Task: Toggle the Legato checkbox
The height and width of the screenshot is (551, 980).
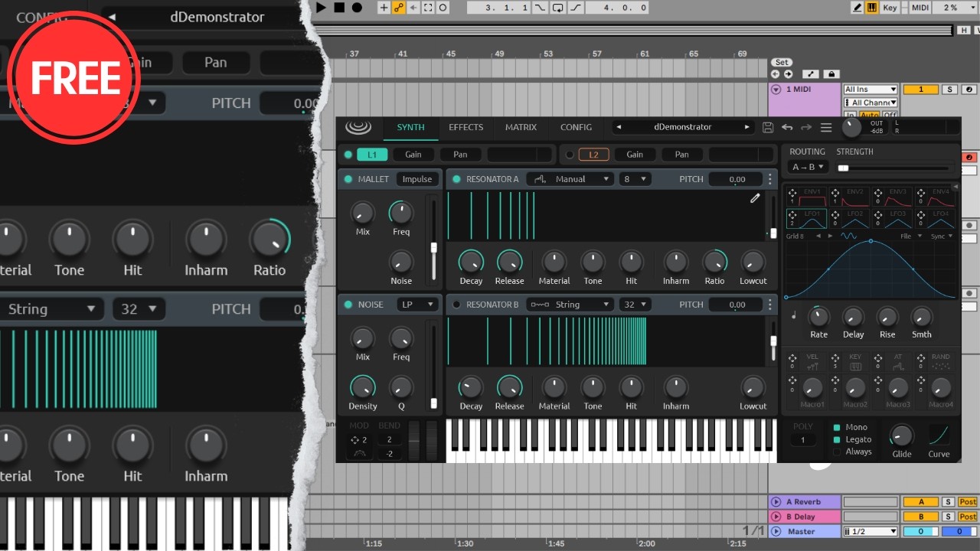Action: tap(837, 439)
